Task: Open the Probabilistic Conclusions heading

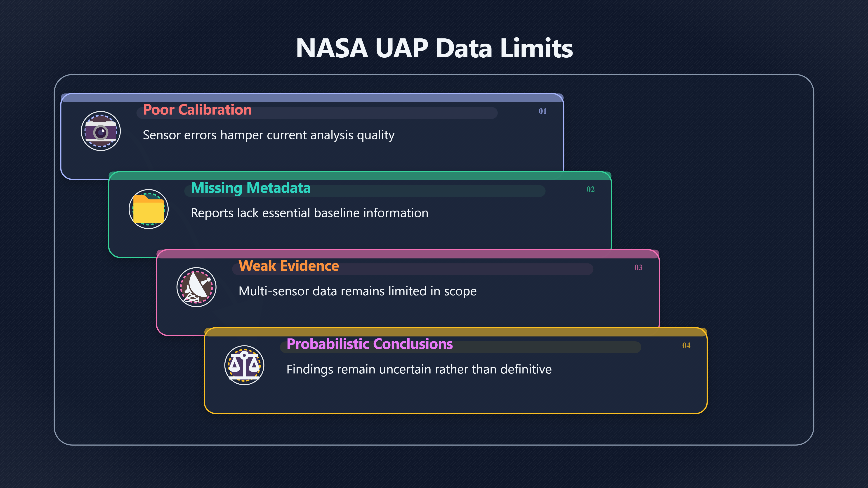Action: coord(370,344)
